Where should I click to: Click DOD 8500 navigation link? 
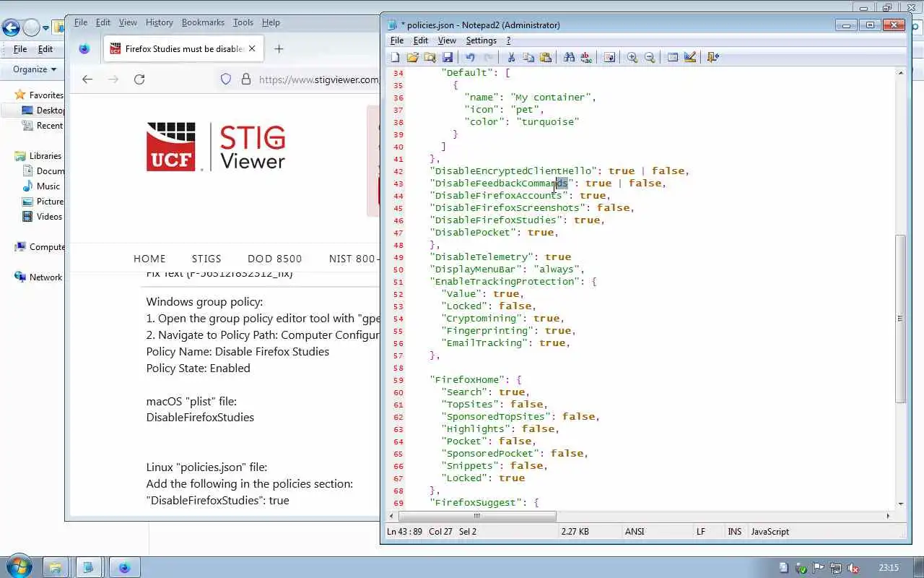coord(275,259)
